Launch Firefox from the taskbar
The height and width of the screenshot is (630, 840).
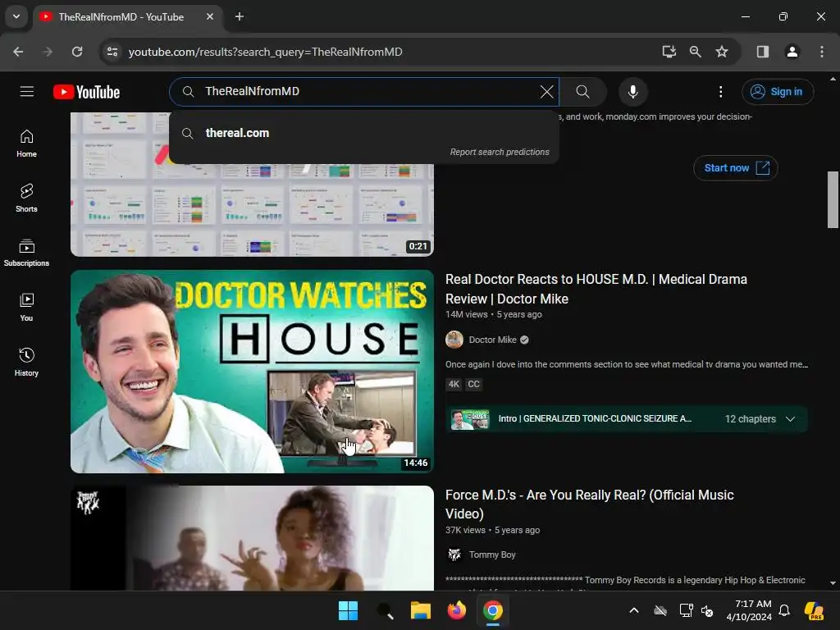pyautogui.click(x=456, y=610)
